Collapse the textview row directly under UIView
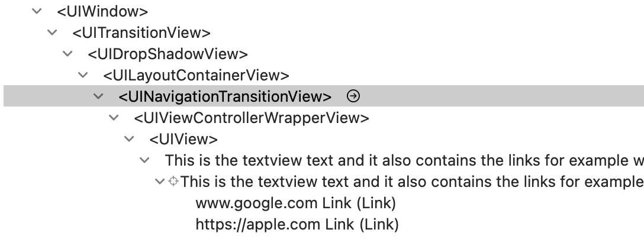Screen dimensions: 644x252 [x=145, y=160]
